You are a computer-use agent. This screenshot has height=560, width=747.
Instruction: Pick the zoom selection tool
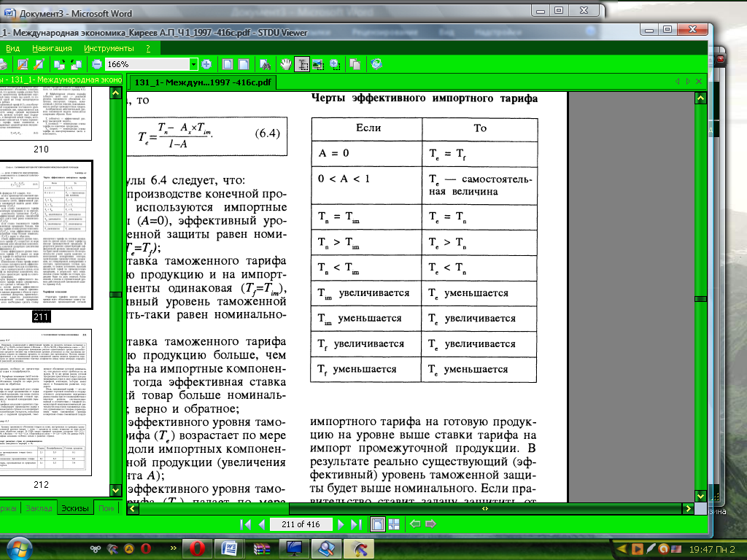point(335,64)
